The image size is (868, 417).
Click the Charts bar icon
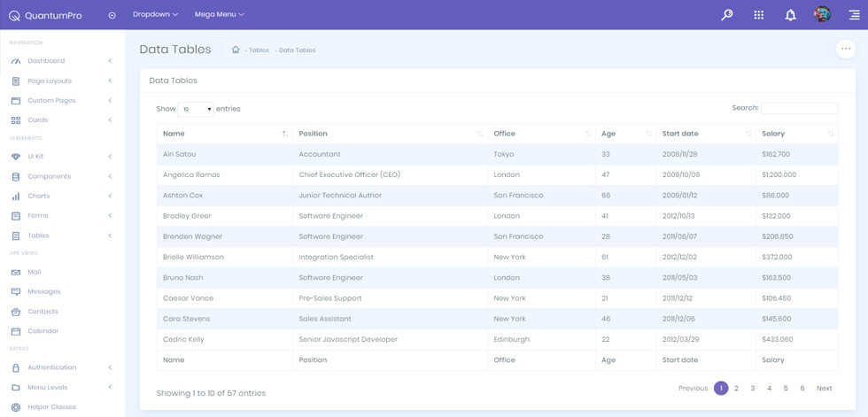16,197
